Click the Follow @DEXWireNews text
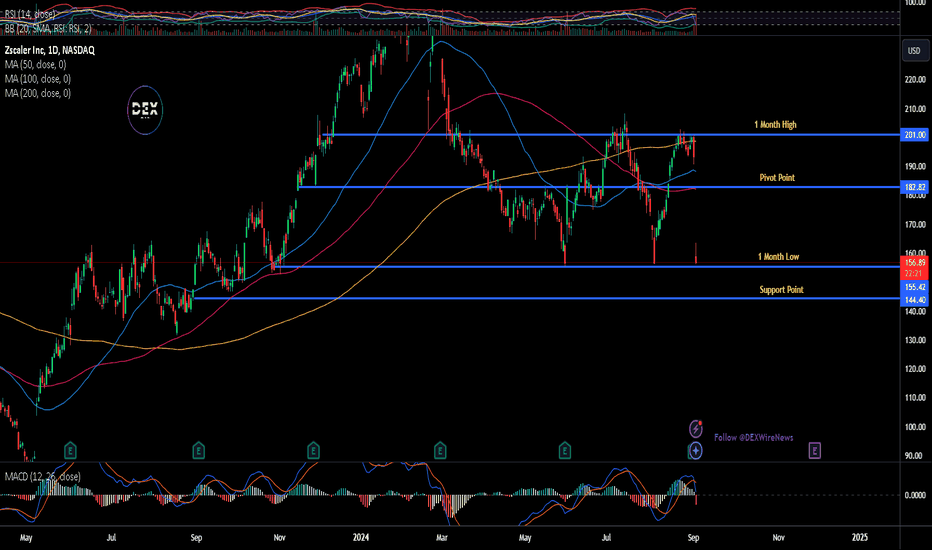Viewport: 932px width, 550px height. click(x=754, y=438)
